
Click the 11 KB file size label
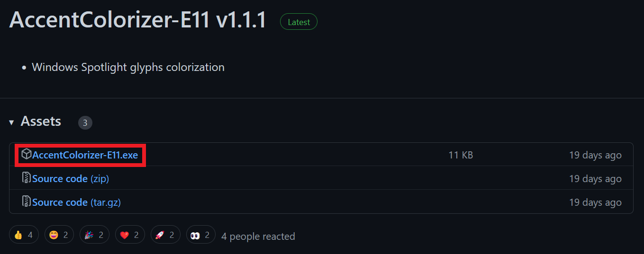(461, 155)
